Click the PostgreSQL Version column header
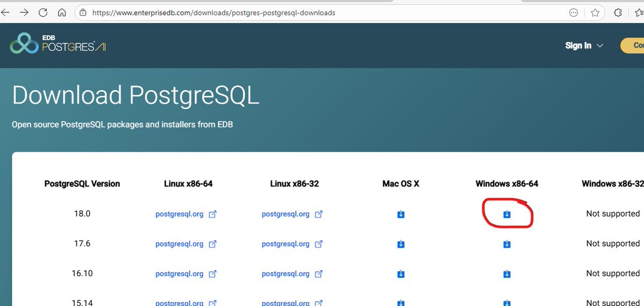 (x=82, y=184)
